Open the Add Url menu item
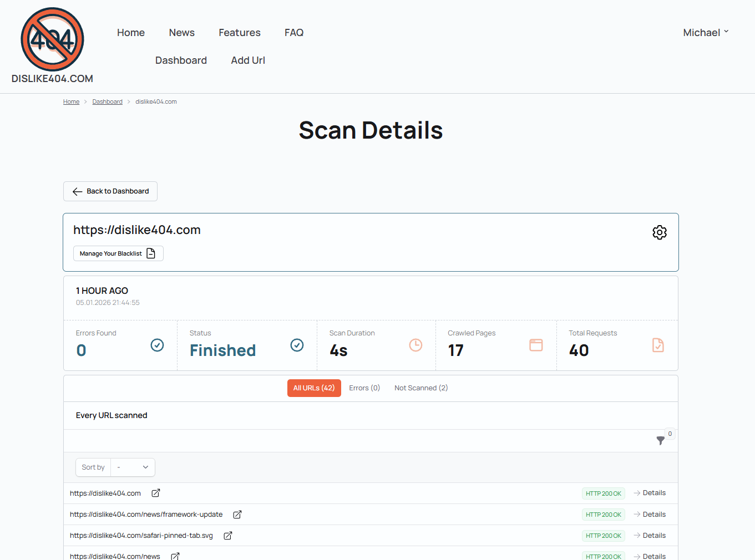Screen dimensions: 755x560 (x=248, y=60)
